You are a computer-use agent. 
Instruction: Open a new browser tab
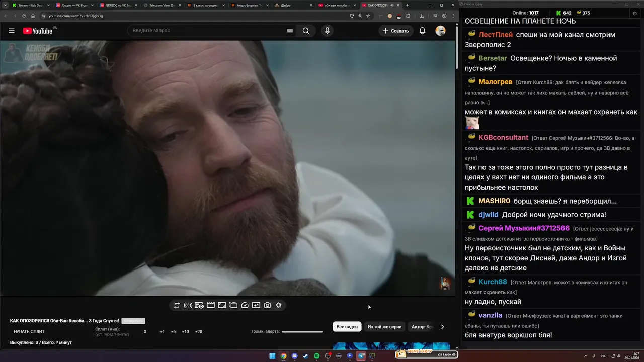(x=407, y=5)
